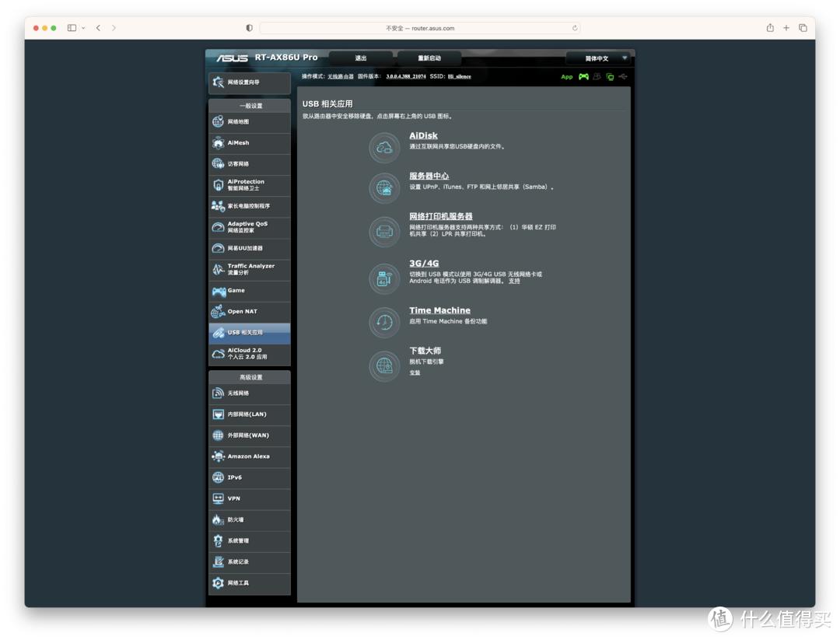
Task: Click the connected clients icon in status bar
Action: tap(597, 77)
